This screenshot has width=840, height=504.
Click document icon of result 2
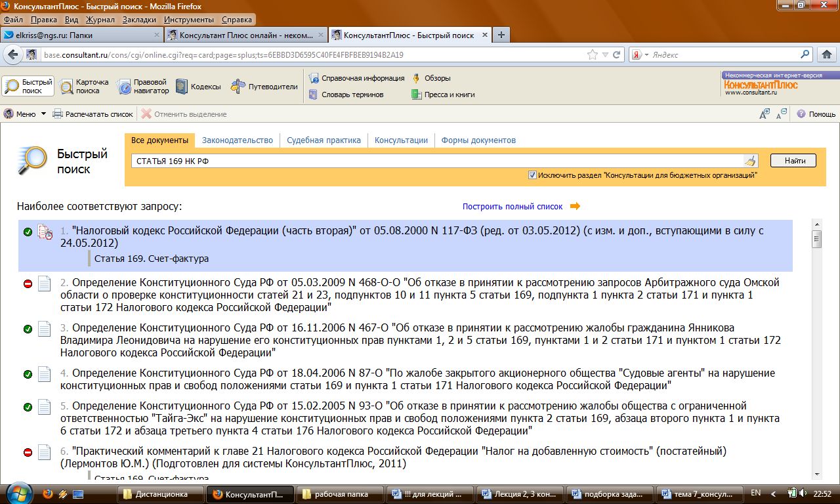coord(44,283)
